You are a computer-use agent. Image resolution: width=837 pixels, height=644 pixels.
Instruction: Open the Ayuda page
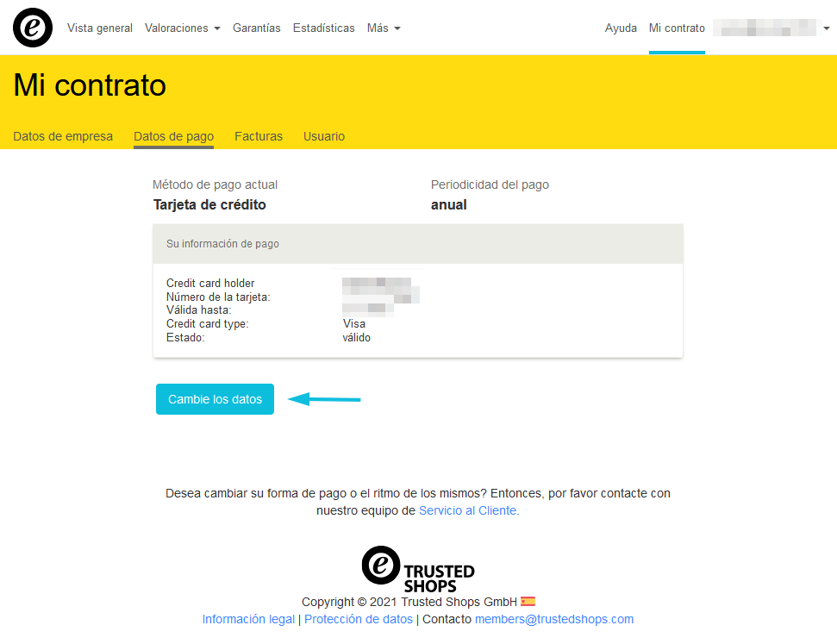[x=621, y=28]
